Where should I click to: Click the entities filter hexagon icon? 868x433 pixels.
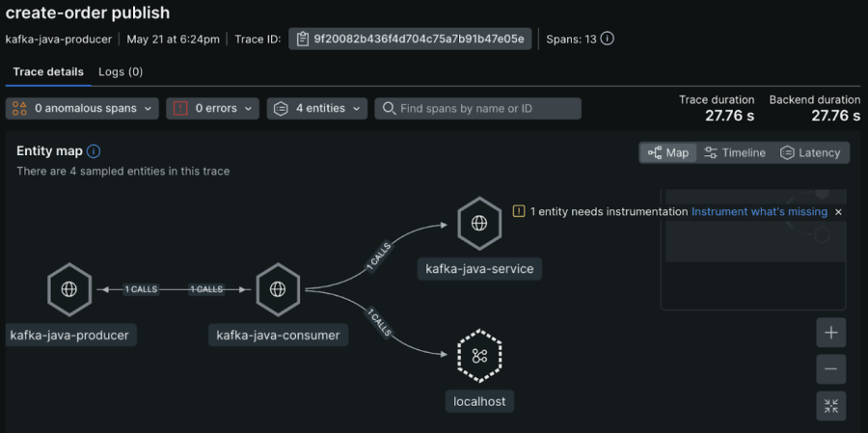click(281, 109)
